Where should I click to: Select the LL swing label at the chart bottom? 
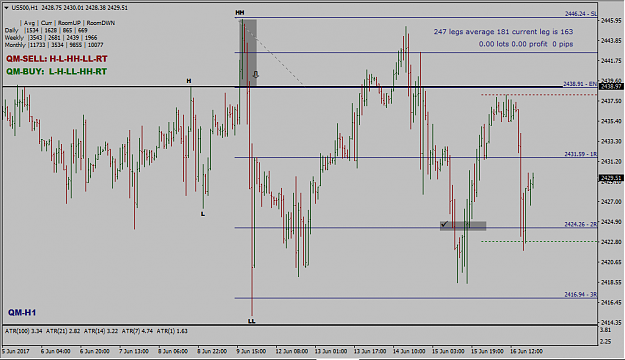click(252, 321)
